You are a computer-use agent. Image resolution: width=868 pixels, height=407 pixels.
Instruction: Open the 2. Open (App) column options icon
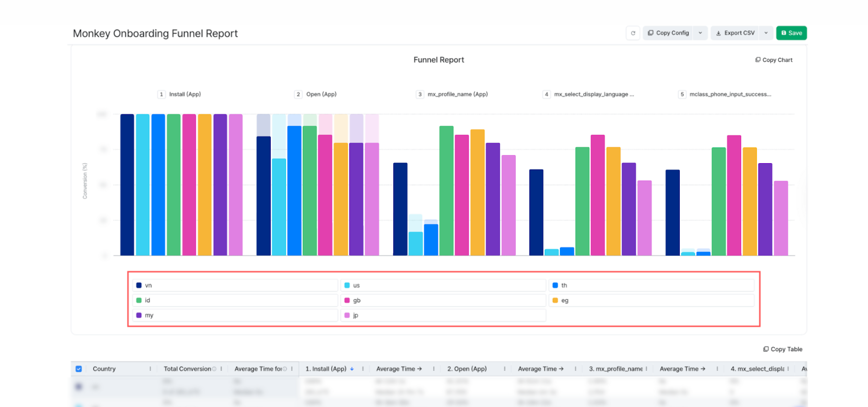click(x=505, y=369)
